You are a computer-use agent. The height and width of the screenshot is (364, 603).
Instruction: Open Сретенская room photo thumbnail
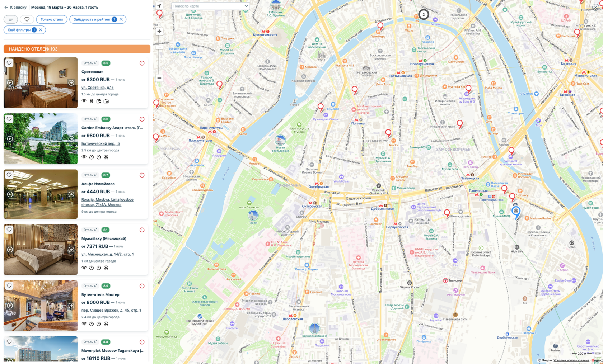[x=41, y=82]
